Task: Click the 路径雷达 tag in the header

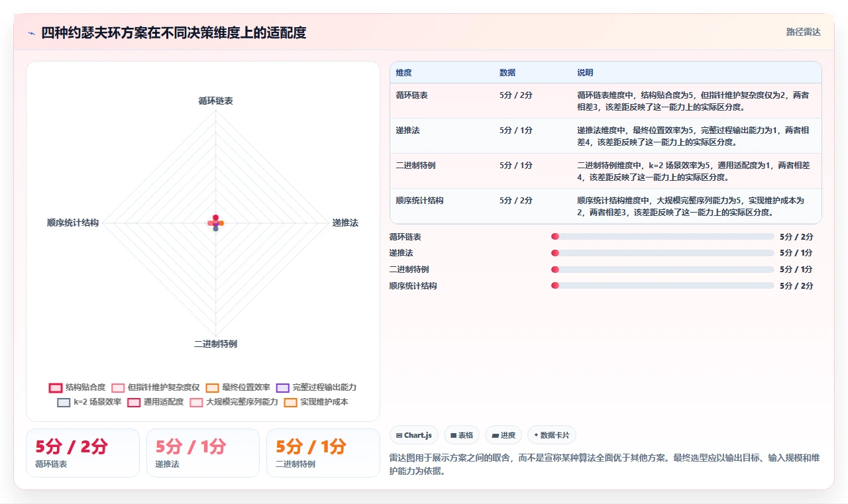Action: pos(803,32)
